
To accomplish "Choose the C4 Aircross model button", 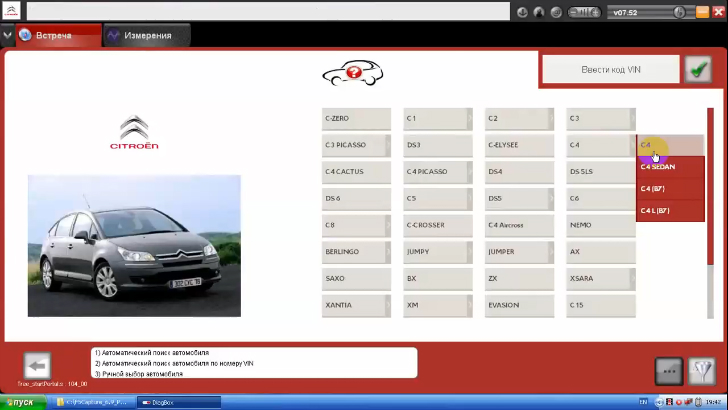I will [519, 226].
